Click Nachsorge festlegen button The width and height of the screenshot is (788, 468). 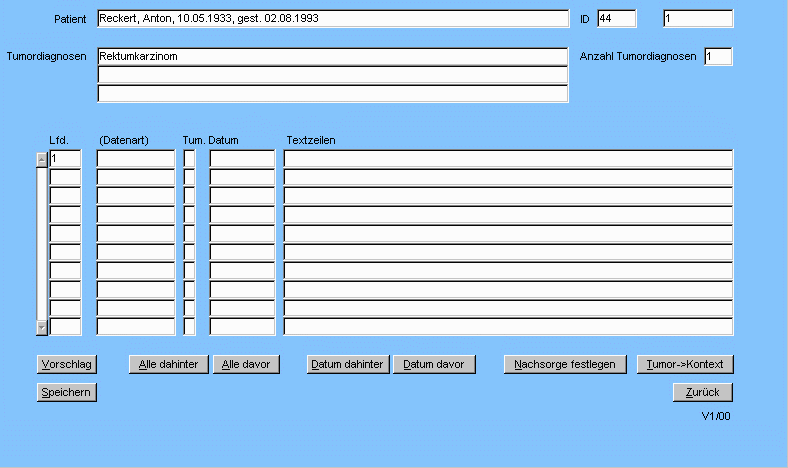point(566,365)
